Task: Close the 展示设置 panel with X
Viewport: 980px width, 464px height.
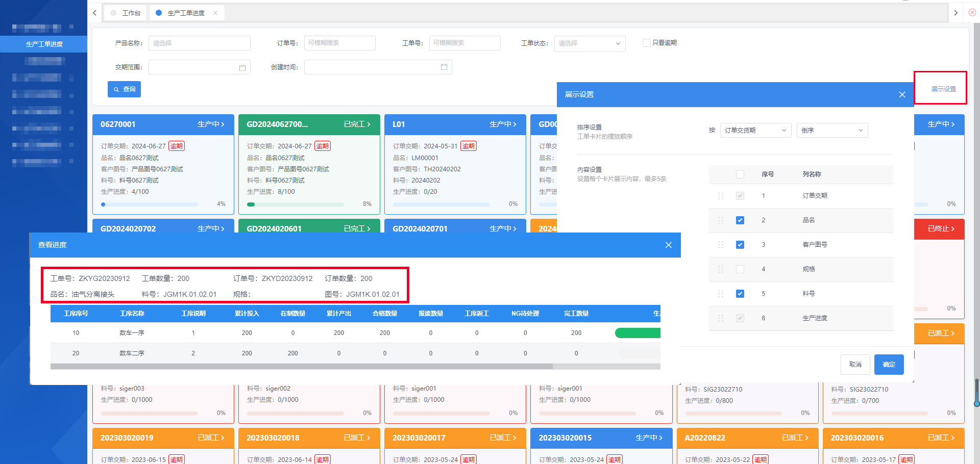Action: 902,94
